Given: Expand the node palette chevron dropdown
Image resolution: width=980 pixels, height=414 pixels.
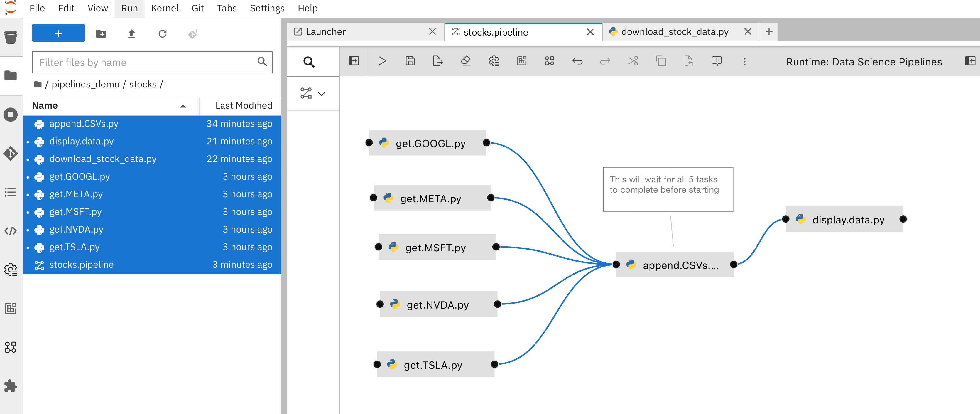Looking at the screenshot, I should tap(322, 94).
